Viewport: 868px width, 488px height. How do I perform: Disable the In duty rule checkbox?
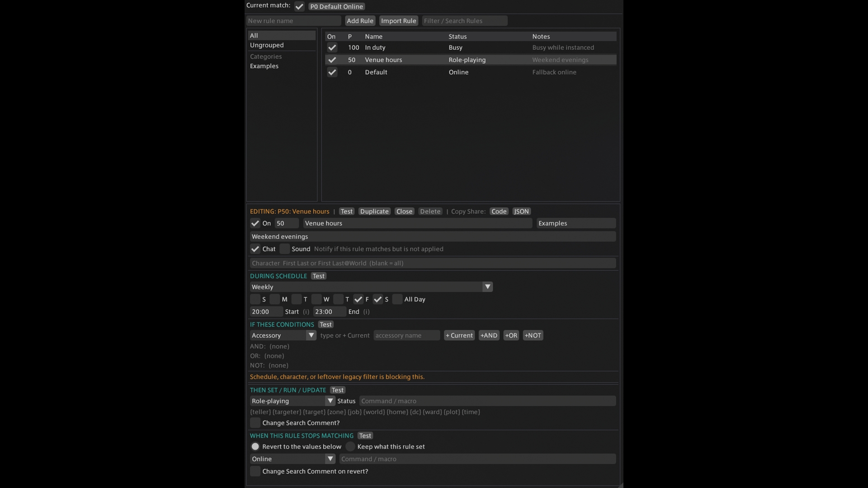(332, 47)
